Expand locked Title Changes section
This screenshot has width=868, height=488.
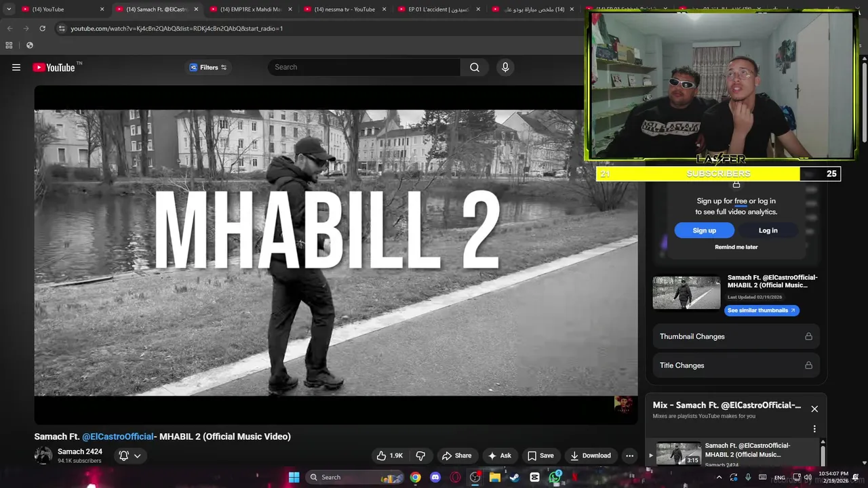[x=736, y=365]
